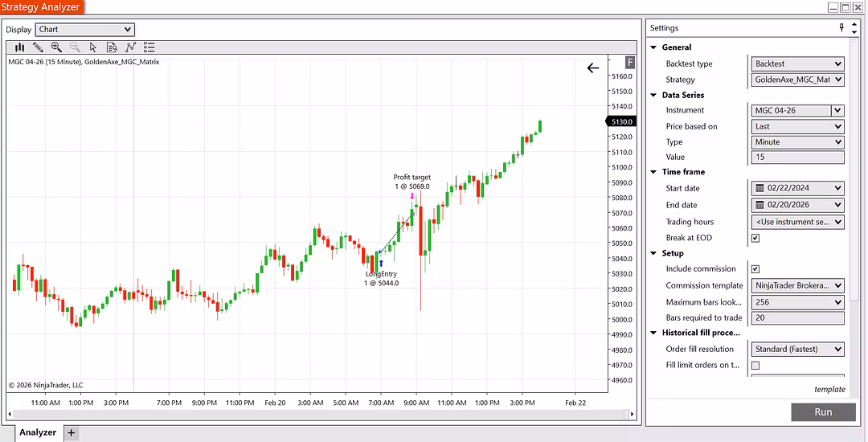
Task: Pin the Settings panel
Action: [841, 28]
